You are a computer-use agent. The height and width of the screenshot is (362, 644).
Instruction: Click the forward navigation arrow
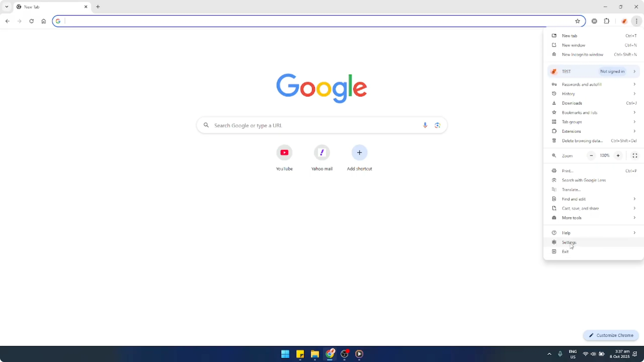pyautogui.click(x=19, y=21)
